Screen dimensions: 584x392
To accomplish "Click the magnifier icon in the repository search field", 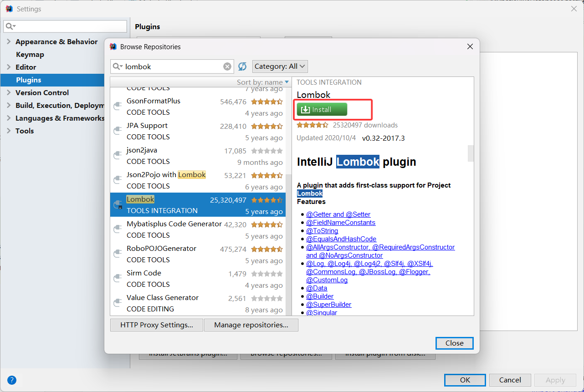I will [x=118, y=66].
